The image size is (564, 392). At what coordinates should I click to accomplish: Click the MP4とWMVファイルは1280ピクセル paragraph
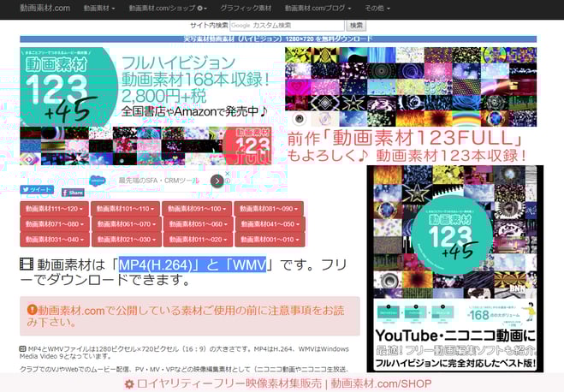184,353
